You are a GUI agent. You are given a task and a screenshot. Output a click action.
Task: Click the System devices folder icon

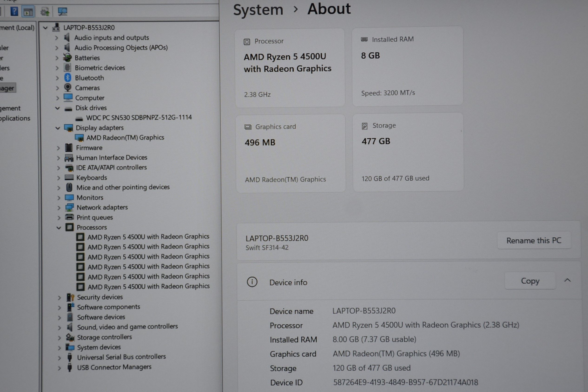click(x=70, y=347)
